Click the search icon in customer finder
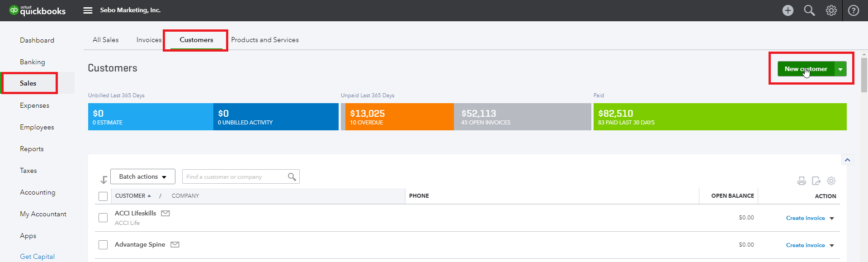This screenshot has width=868, height=262. click(x=292, y=176)
